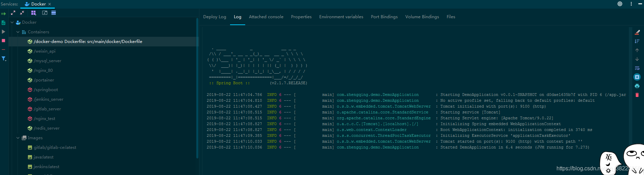
Task: Collapse the Containers node
Action: click(18, 32)
